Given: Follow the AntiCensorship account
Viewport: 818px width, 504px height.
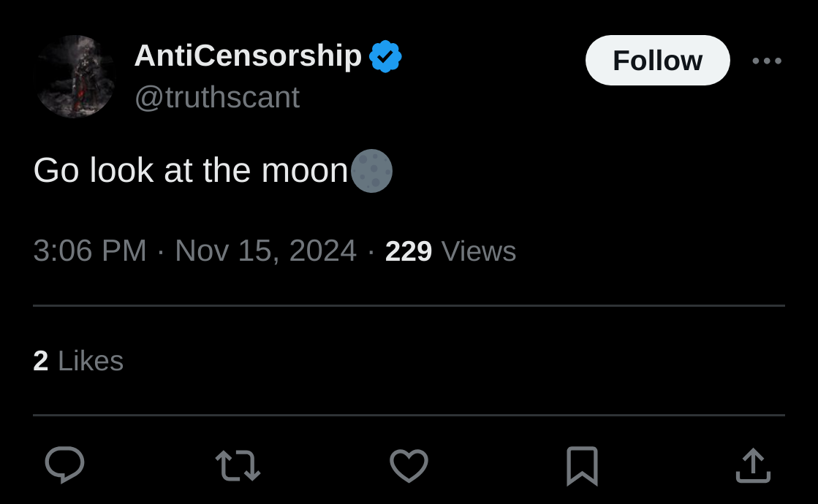Looking at the screenshot, I should click(x=657, y=61).
